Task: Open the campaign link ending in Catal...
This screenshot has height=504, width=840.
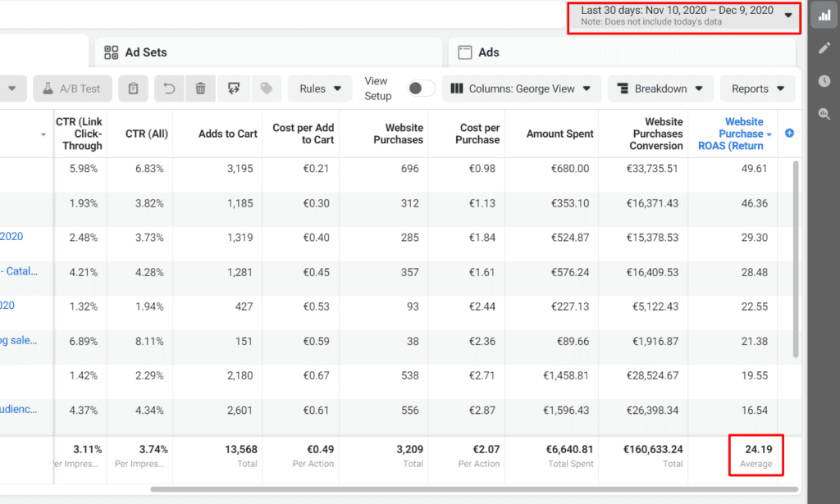Action: coord(19,271)
